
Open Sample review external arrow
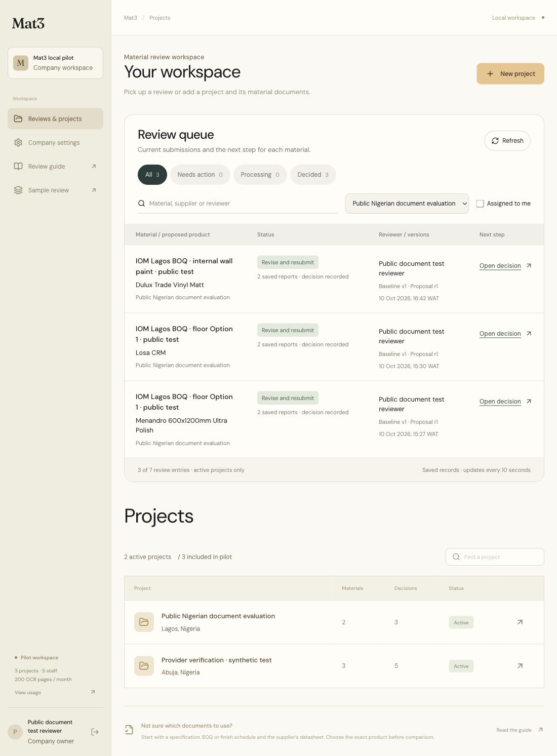[x=94, y=190]
